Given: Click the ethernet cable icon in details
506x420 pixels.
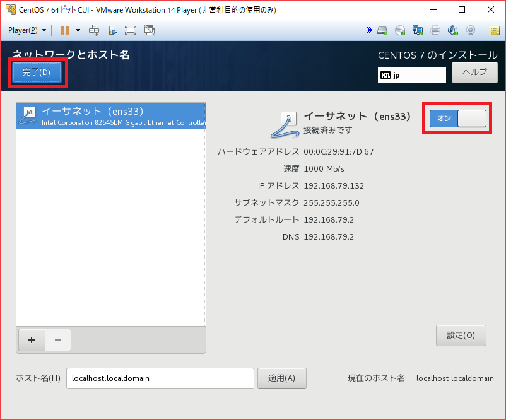Looking at the screenshot, I should (285, 125).
